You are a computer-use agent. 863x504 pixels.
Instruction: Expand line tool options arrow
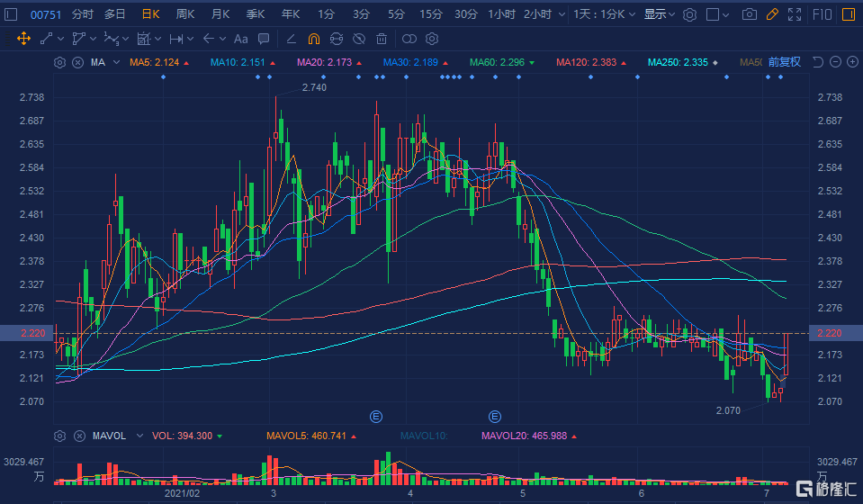pyautogui.click(x=60, y=39)
